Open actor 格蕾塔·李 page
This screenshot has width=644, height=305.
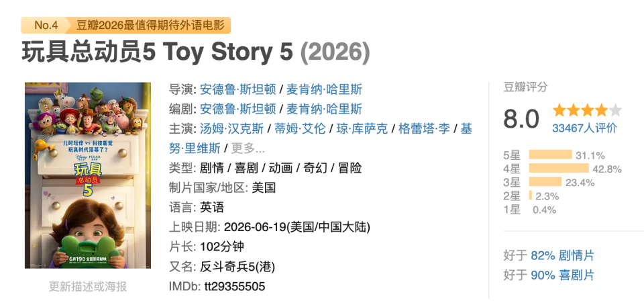(x=424, y=129)
